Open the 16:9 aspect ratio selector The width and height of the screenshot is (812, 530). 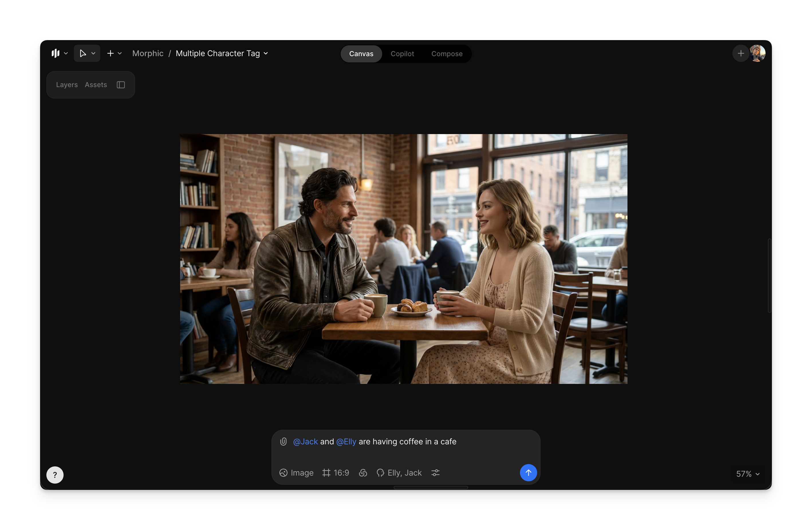click(336, 473)
